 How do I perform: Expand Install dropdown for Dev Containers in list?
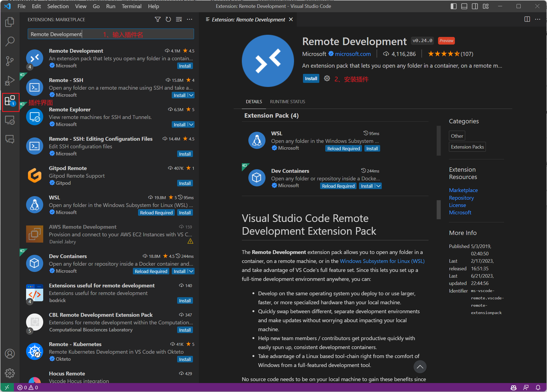191,271
